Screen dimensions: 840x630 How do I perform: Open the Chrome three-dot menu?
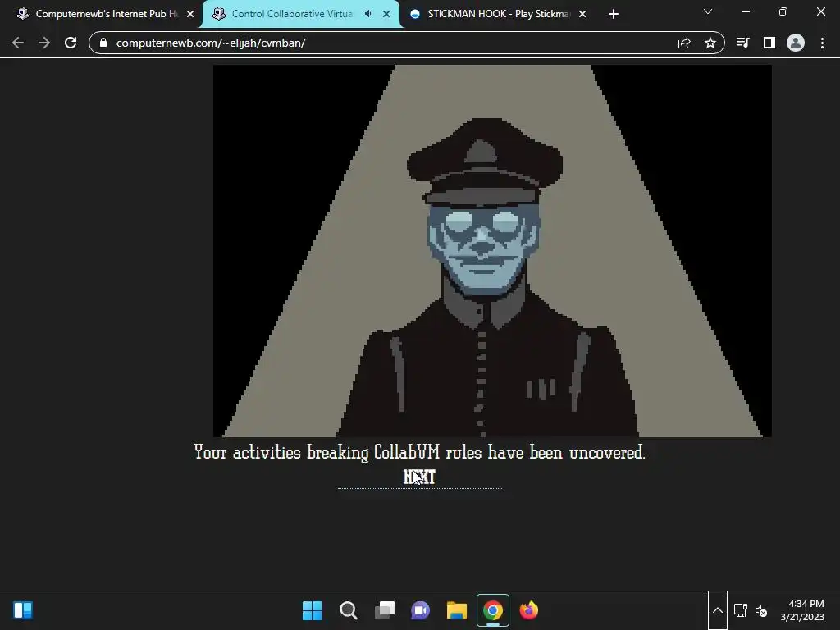(822, 43)
